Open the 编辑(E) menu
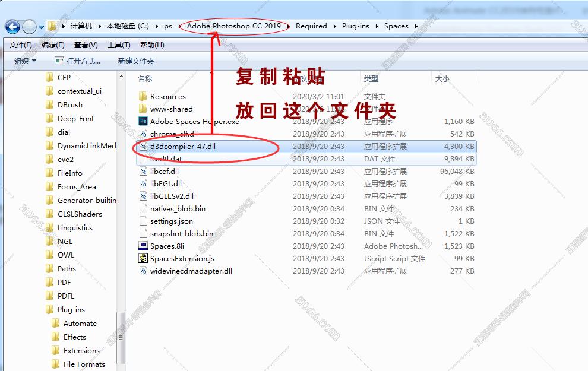 point(53,45)
